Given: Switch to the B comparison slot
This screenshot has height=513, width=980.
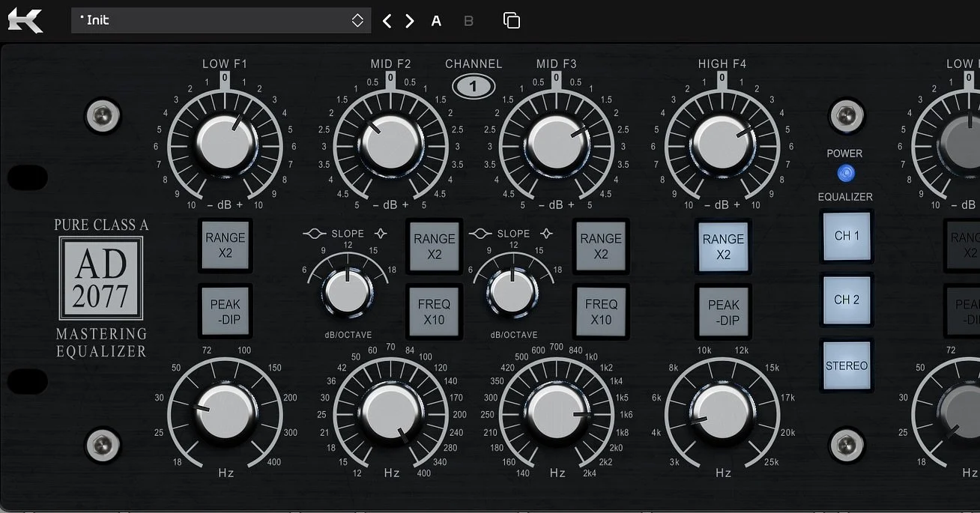Looking at the screenshot, I should (x=468, y=20).
